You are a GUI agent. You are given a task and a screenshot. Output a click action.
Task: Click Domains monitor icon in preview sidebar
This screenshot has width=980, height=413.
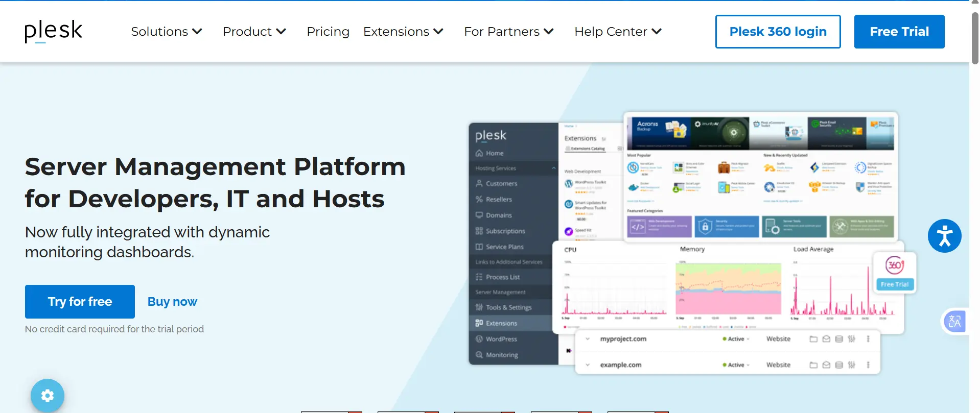click(479, 215)
